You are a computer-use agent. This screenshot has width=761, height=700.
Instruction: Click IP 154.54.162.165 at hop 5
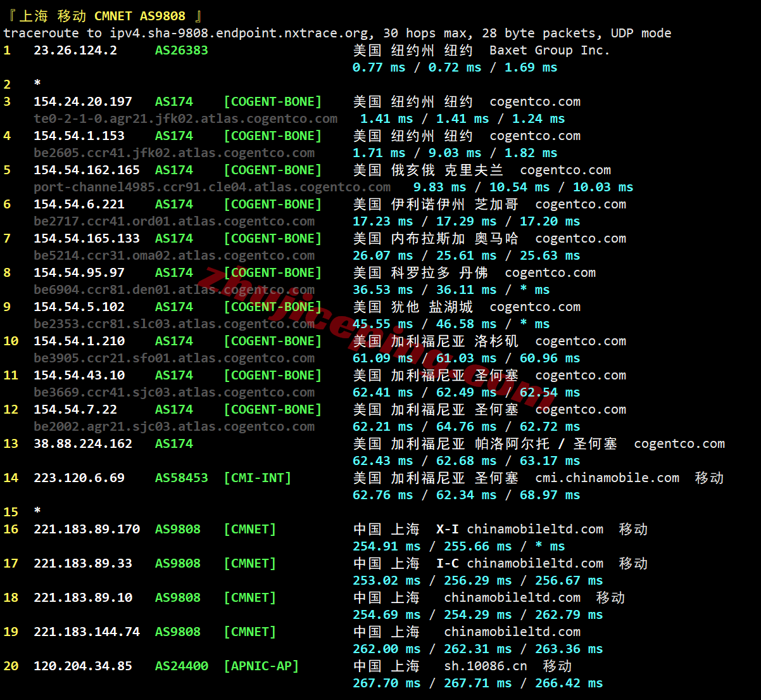87,170
